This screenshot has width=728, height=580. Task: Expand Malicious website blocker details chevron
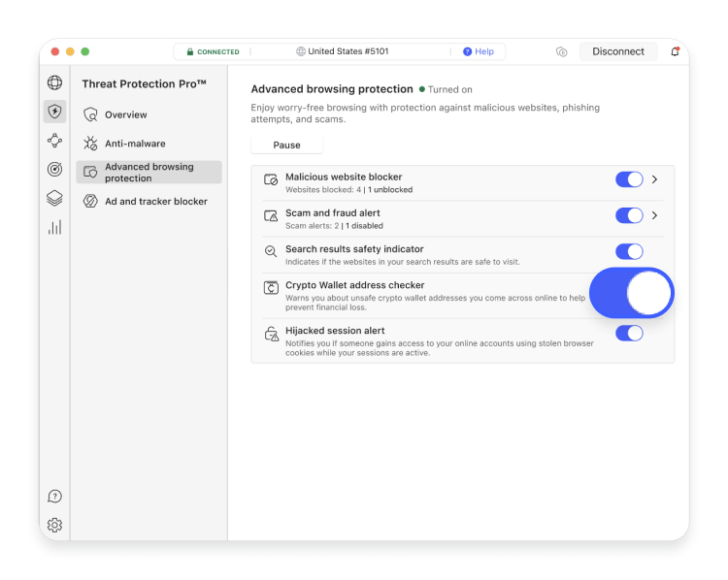click(x=655, y=179)
